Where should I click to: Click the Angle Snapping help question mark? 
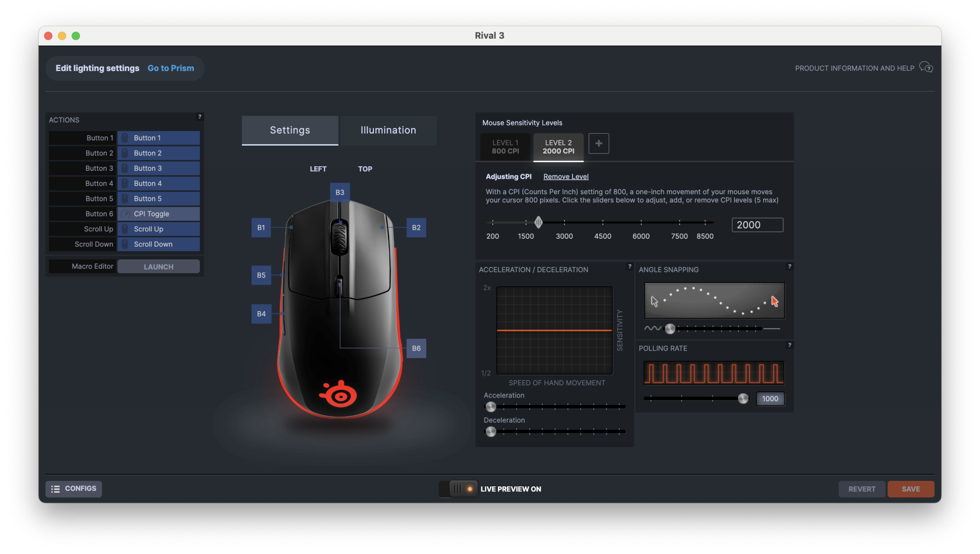[789, 267]
